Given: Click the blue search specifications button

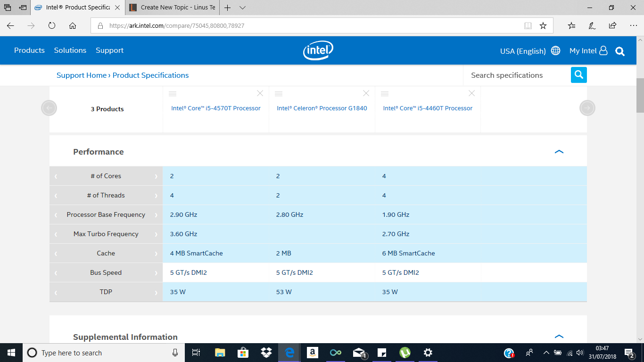Looking at the screenshot, I should 579,75.
